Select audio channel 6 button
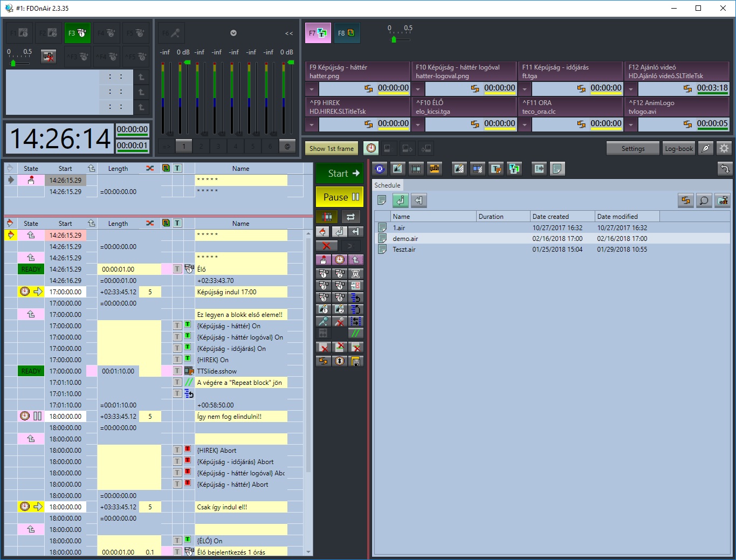This screenshot has width=736, height=560. pyautogui.click(x=270, y=146)
